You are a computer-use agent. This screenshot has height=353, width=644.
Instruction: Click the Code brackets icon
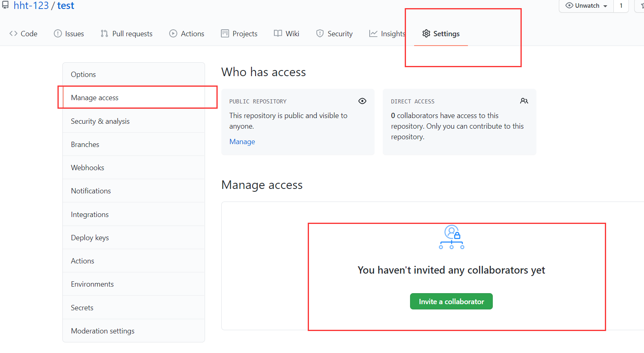(x=13, y=33)
